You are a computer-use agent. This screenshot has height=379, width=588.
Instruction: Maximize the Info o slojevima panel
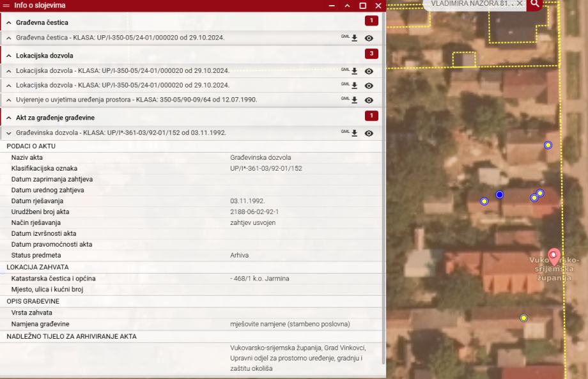point(362,6)
